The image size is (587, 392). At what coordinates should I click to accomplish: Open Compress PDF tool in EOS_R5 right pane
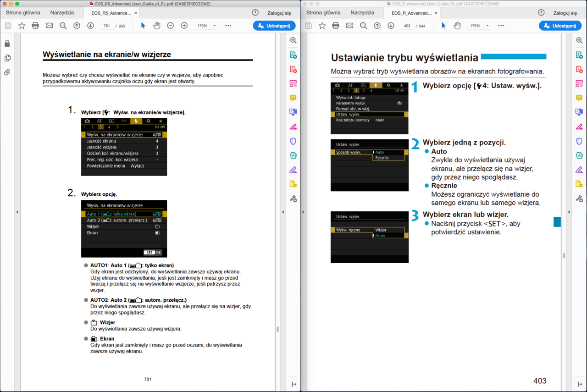(293, 155)
